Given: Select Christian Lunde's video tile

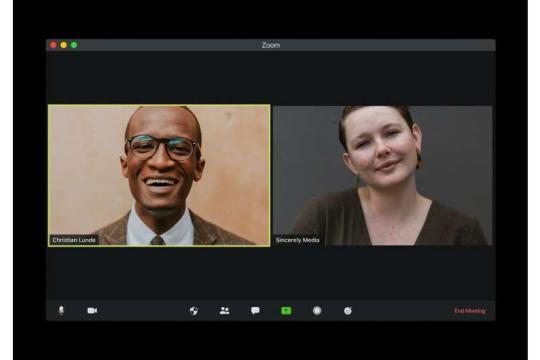Looking at the screenshot, I should 159,175.
